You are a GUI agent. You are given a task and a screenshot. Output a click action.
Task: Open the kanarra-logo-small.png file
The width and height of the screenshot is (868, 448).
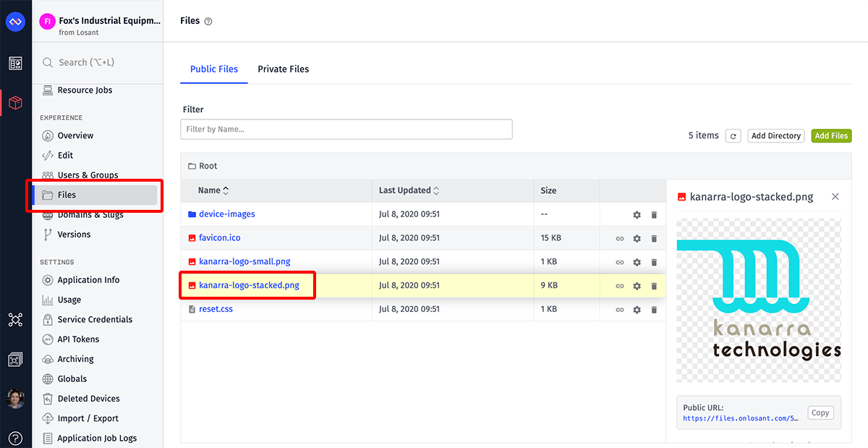[244, 261]
